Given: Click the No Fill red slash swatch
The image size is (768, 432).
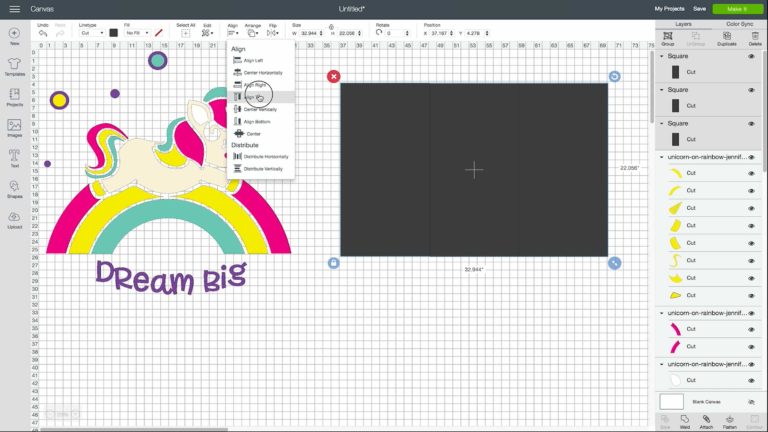Looking at the screenshot, I should tap(158, 33).
